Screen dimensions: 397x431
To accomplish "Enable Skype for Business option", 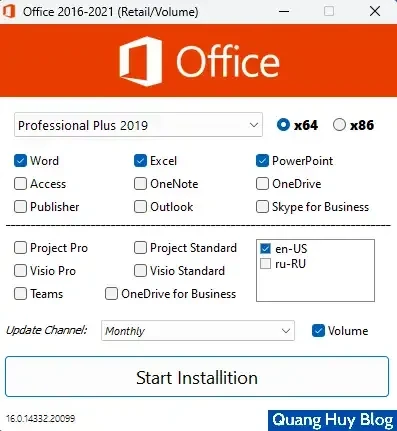I will (262, 207).
